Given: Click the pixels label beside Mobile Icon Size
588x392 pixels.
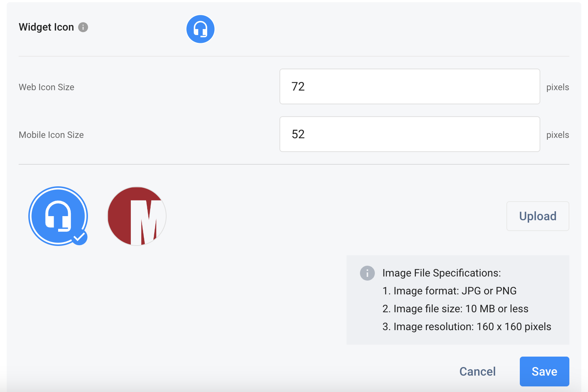Looking at the screenshot, I should (557, 135).
